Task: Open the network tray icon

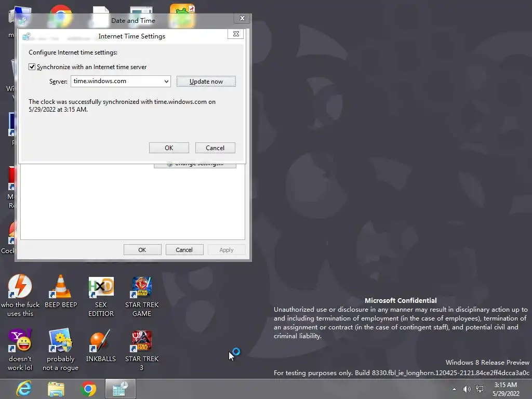Action: 480,389
